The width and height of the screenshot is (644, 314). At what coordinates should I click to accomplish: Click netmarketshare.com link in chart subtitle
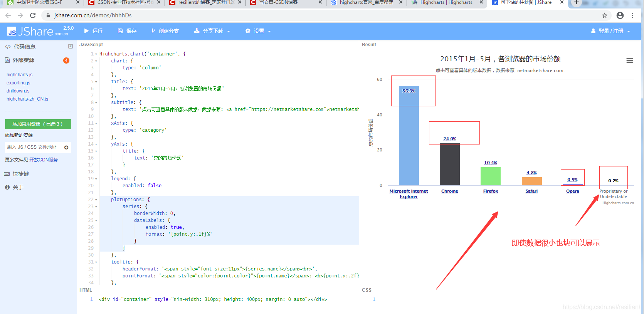pyautogui.click(x=541, y=71)
